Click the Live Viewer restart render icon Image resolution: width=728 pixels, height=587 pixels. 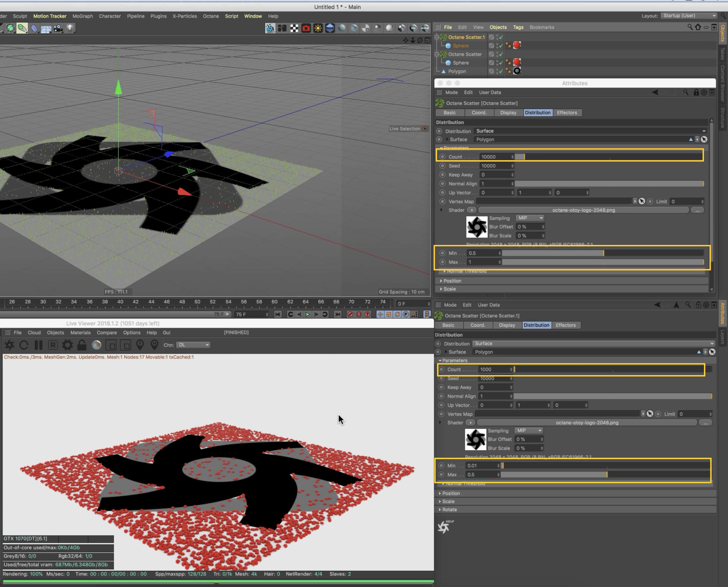click(x=24, y=345)
